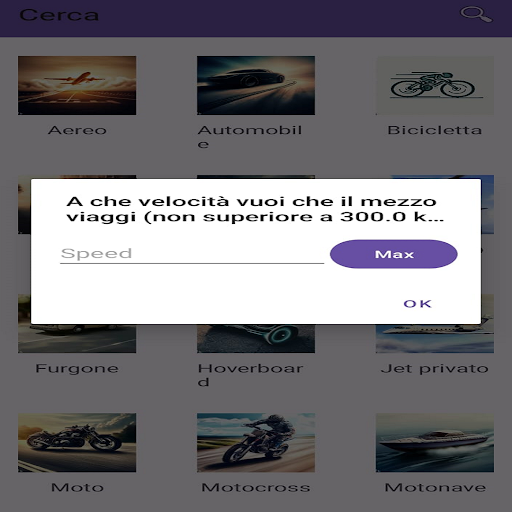Screen dimensions: 512x512
Task: Select the Aereo airplane thumbnail
Action: point(77,85)
